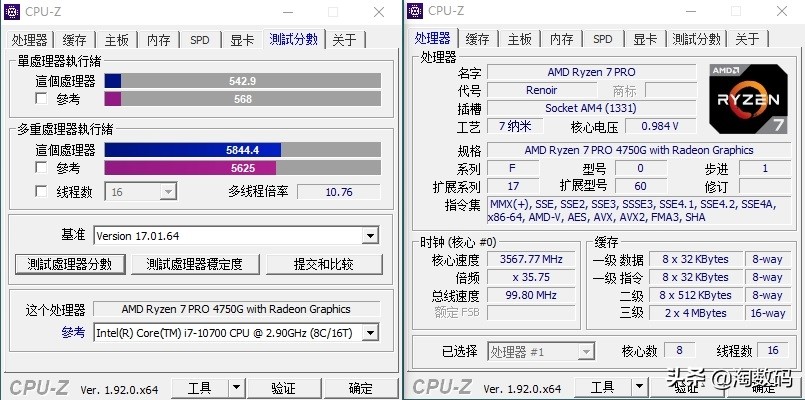Click the AMD Ryzen 7 logo image
The width and height of the screenshot is (805, 400).
[x=749, y=99]
